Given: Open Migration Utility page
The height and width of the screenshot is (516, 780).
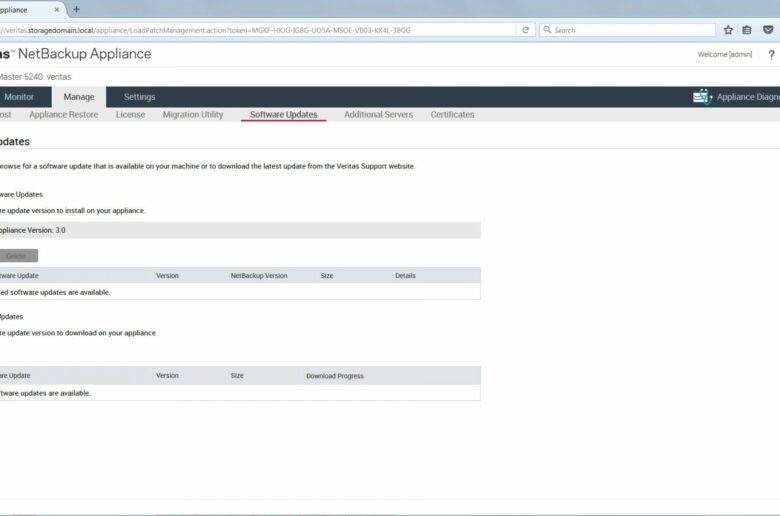Looking at the screenshot, I should click(x=193, y=114).
